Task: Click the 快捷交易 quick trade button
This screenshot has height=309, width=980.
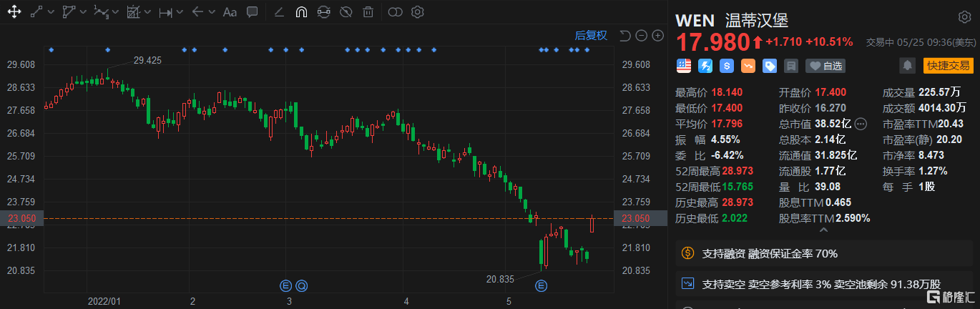Action: tap(949, 66)
